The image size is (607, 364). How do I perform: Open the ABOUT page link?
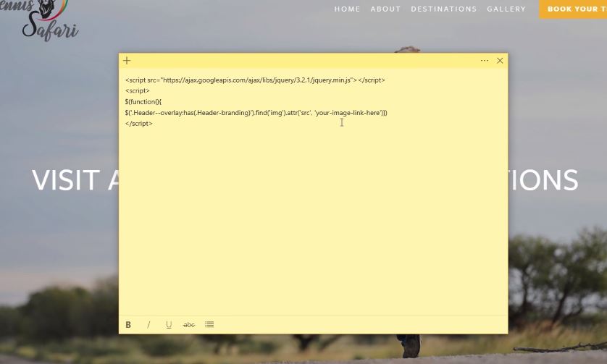tap(385, 9)
